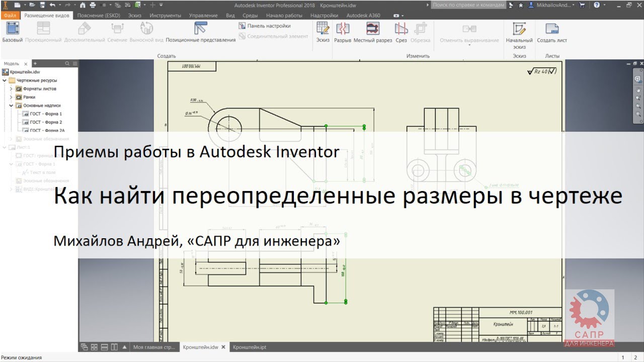Viewport: 644px width, 362px height.
Task: Open the Autodesk shopping cart icon
Action: [583, 5]
